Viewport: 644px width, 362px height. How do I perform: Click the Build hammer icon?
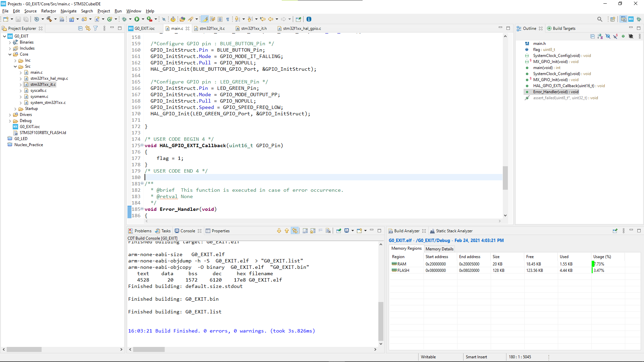pyautogui.click(x=49, y=19)
